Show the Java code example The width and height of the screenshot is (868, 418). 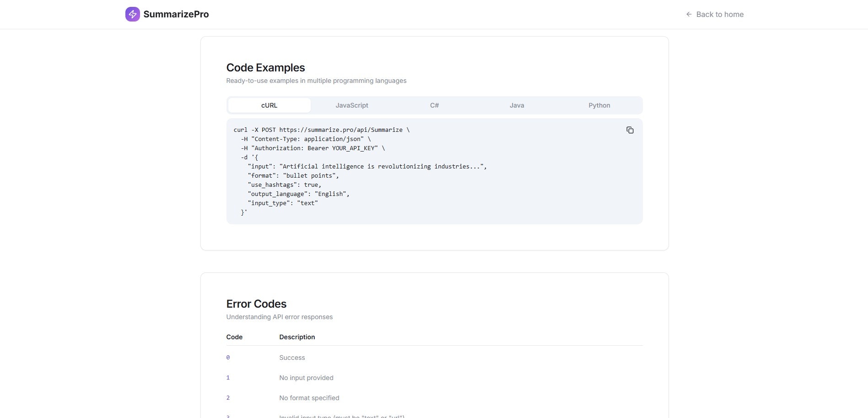517,105
